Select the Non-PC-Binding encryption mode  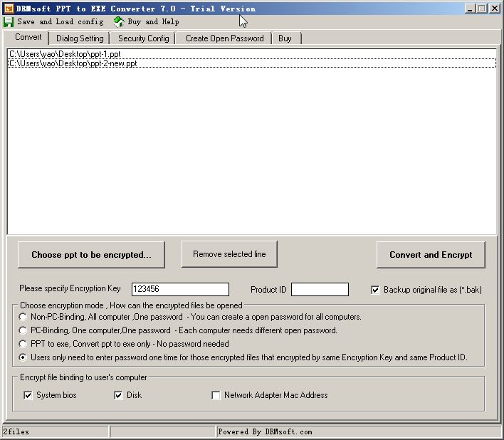pos(23,317)
